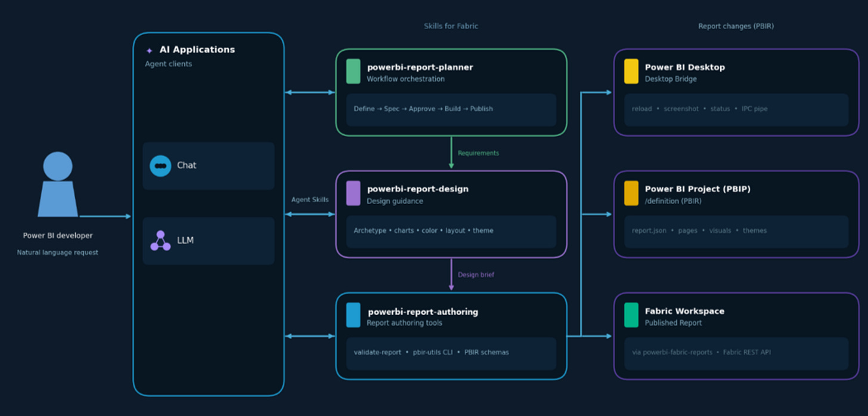Click the Requirements connector label
This screenshot has height=416, width=868.
[478, 153]
